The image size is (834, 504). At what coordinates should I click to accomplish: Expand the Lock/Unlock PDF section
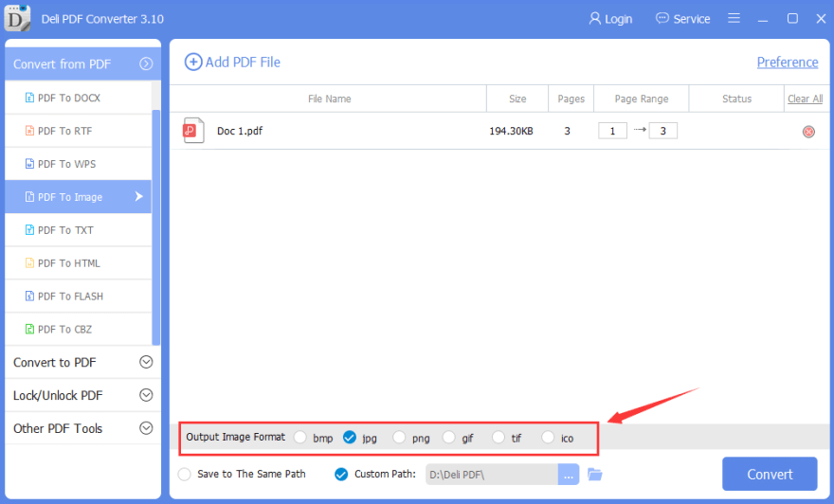click(x=146, y=395)
